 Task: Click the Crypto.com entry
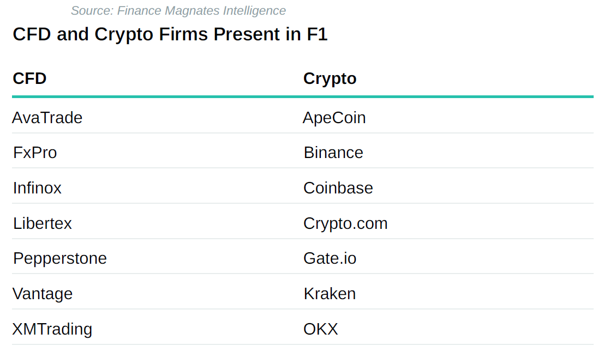click(345, 223)
